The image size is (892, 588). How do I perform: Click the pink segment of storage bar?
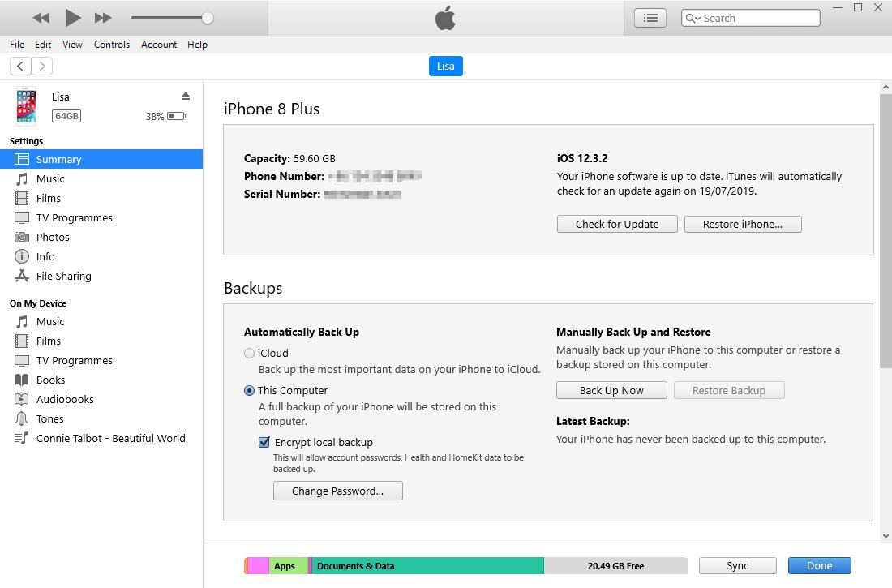pos(258,566)
